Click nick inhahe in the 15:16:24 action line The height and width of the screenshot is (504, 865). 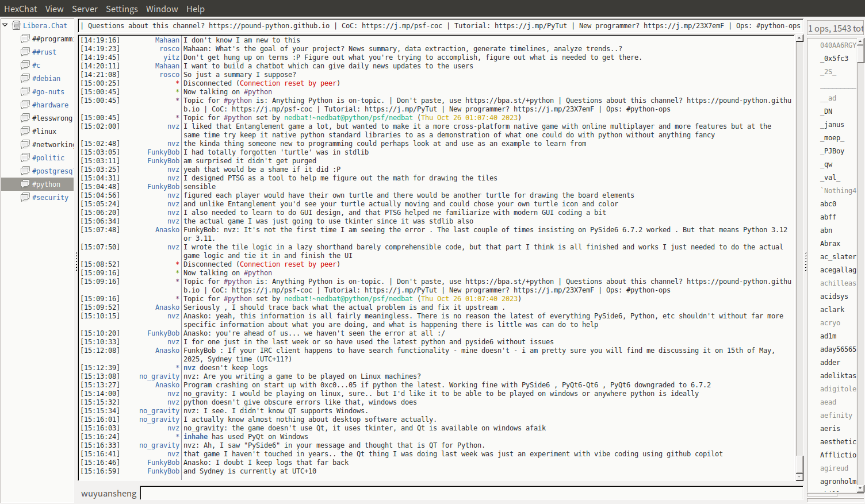pyautogui.click(x=196, y=437)
